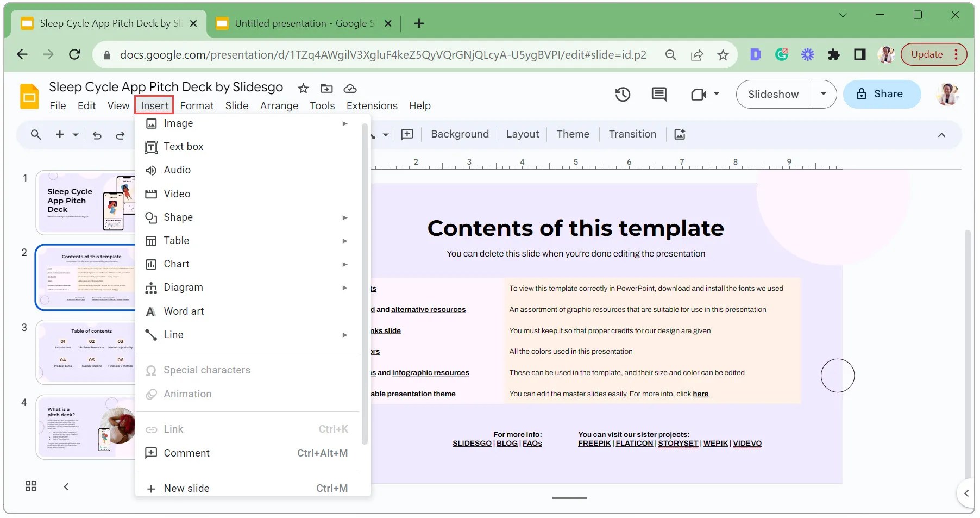Screen dimensions: 980x518
Task: Record a video with the camera icon
Action: point(698,94)
